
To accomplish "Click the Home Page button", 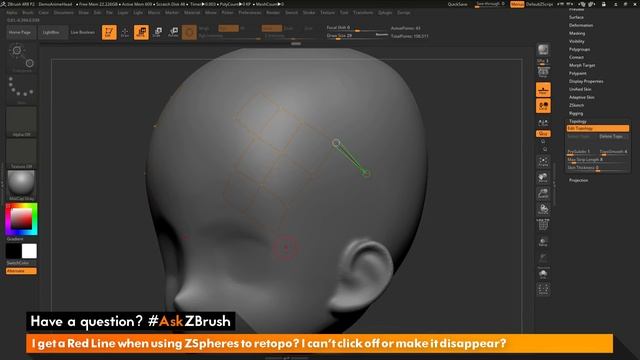I will [x=20, y=32].
